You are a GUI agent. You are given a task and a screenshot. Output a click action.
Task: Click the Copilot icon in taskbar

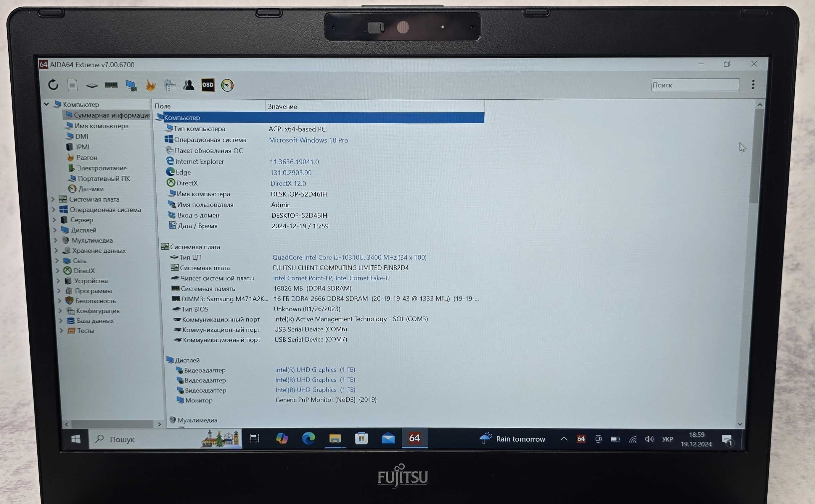(282, 438)
